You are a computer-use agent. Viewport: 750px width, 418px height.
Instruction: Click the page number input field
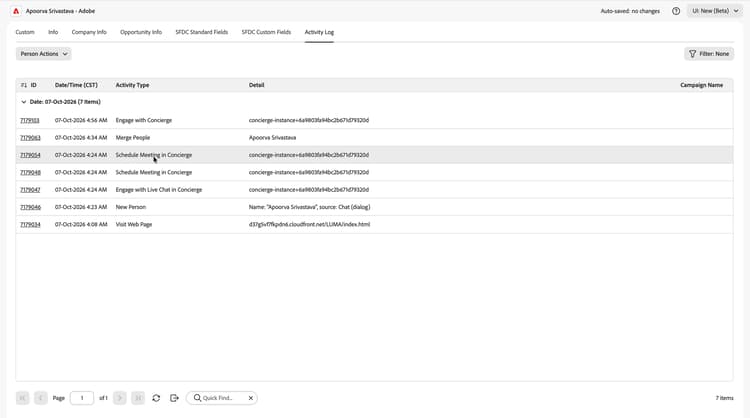point(82,398)
